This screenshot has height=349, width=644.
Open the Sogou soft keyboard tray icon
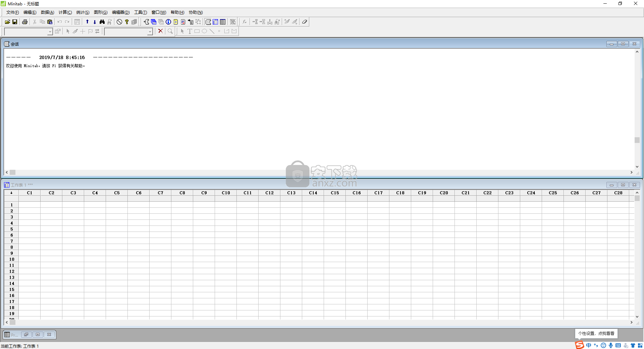tap(618, 345)
